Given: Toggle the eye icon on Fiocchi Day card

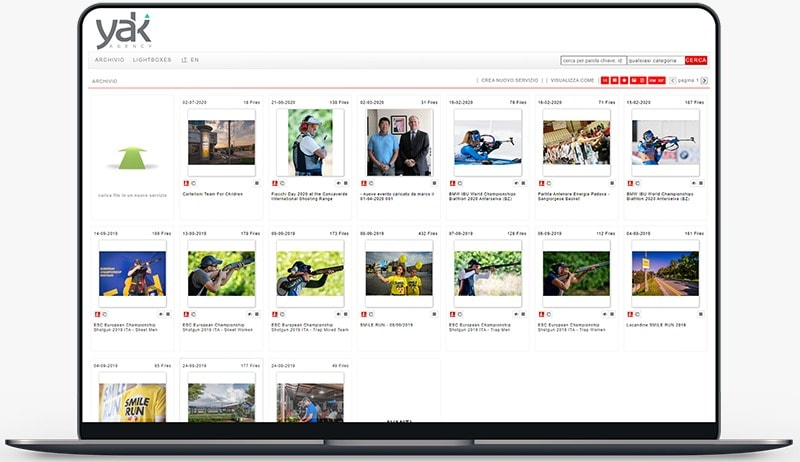Looking at the screenshot, I should point(338,183).
